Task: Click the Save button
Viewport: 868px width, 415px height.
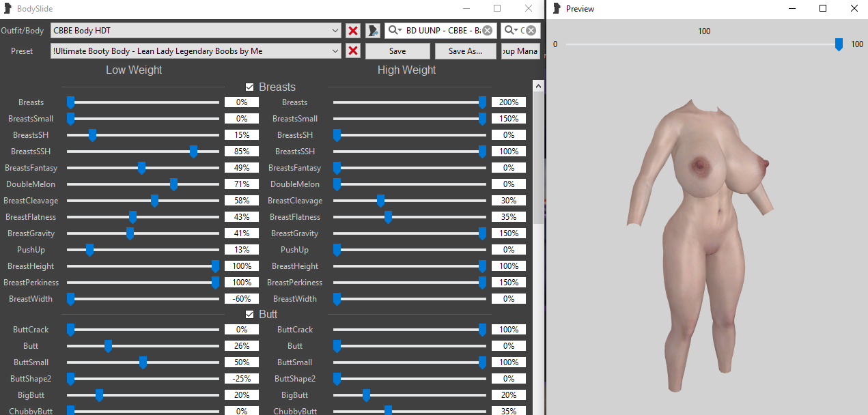Action: tap(397, 51)
